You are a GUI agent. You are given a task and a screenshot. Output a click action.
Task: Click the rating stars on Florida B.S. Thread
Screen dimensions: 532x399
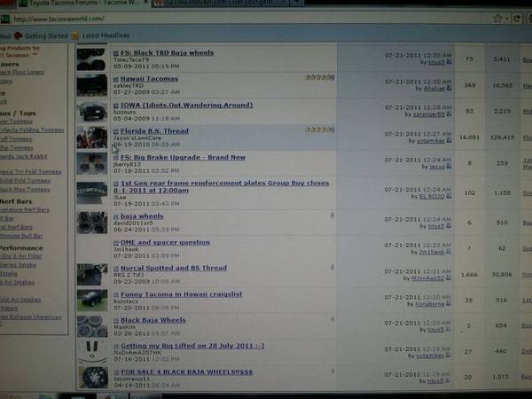tap(320, 129)
